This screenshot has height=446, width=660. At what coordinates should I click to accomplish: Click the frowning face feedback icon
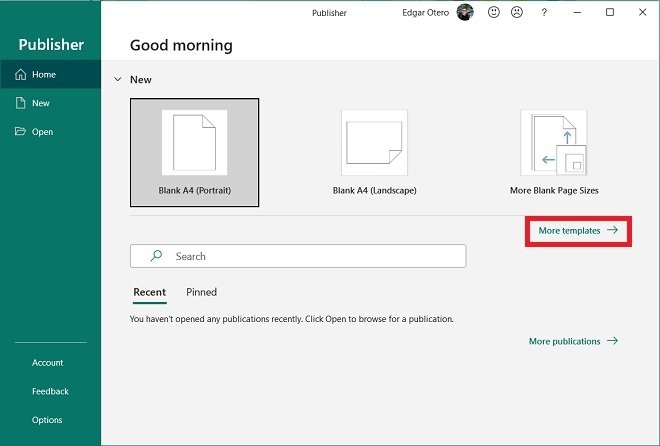coord(516,12)
